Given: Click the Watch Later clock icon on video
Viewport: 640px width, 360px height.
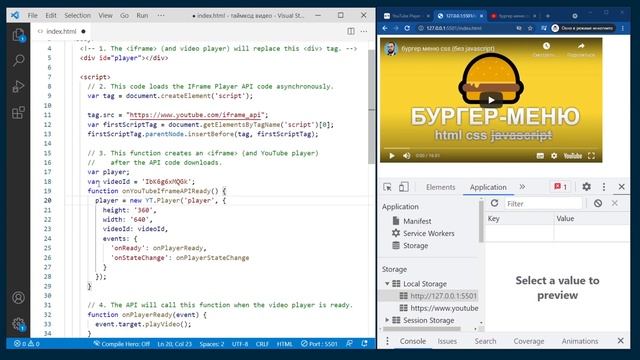Looking at the screenshot, I should point(546,46).
